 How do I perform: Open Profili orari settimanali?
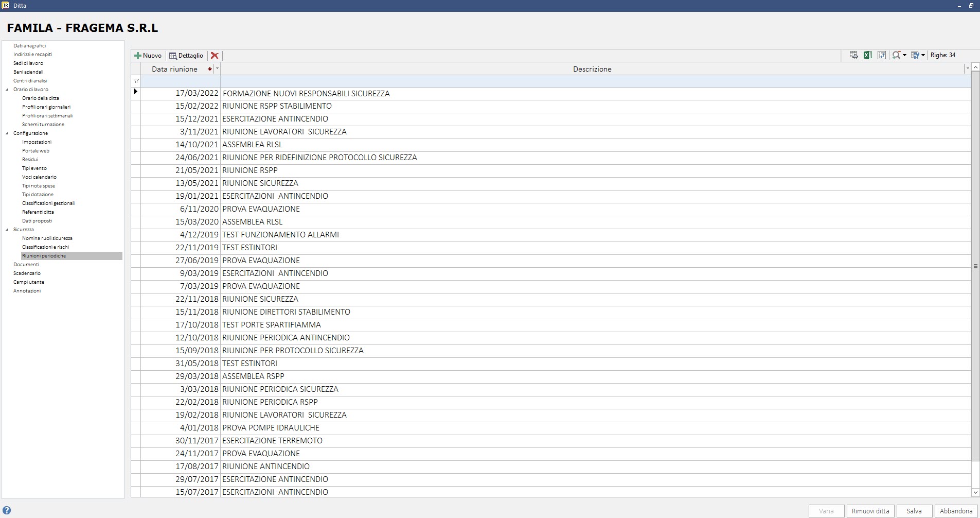pos(47,116)
